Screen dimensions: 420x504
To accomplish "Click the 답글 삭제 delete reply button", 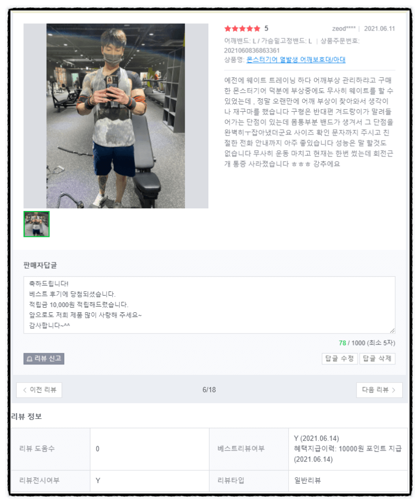I will [377, 359].
